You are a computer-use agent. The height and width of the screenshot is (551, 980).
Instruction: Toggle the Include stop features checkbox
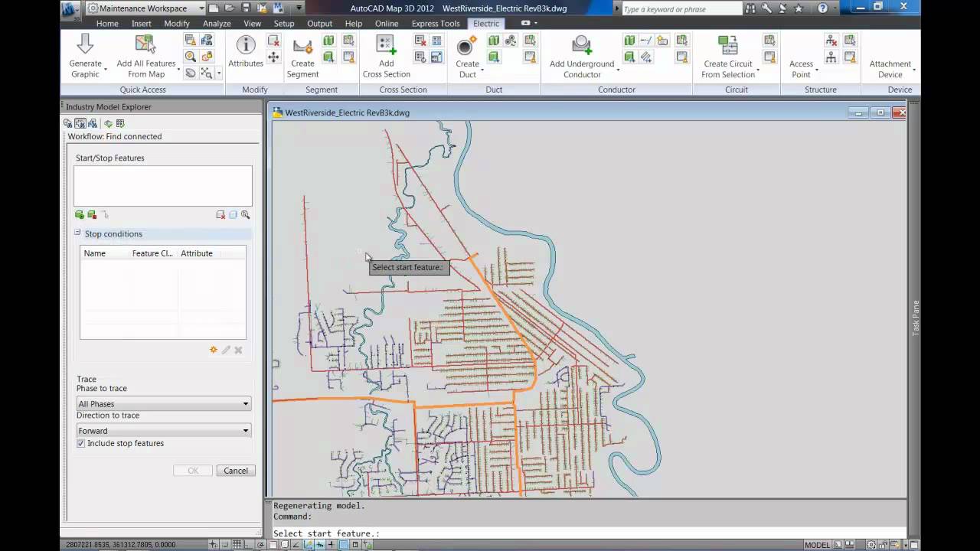81,443
